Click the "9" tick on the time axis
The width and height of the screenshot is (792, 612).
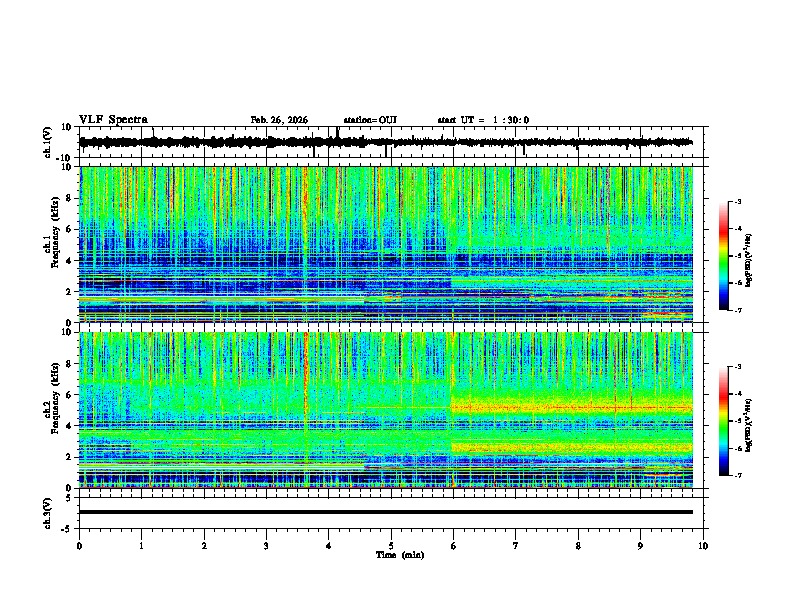[640, 546]
